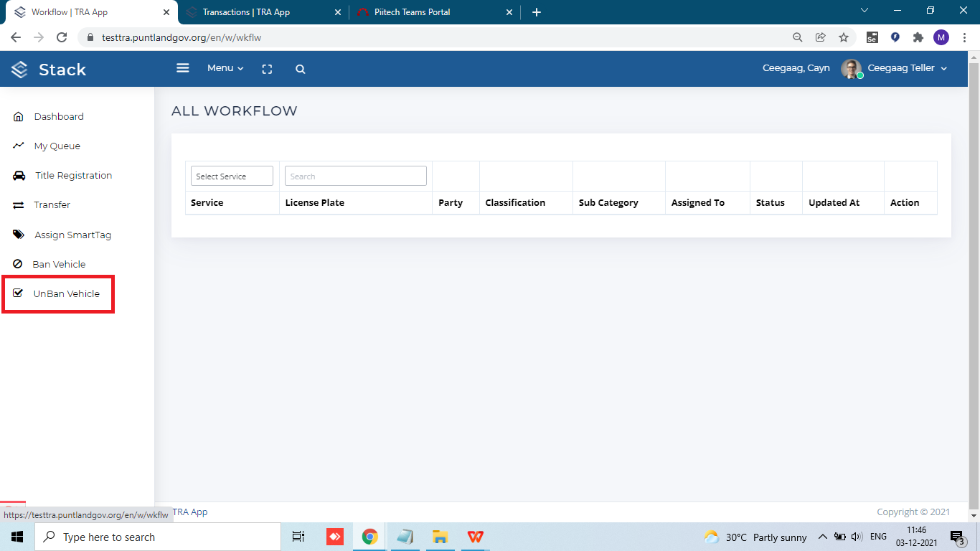Switch to Piitech Teams Portal tab
980x551 pixels.
click(x=435, y=12)
